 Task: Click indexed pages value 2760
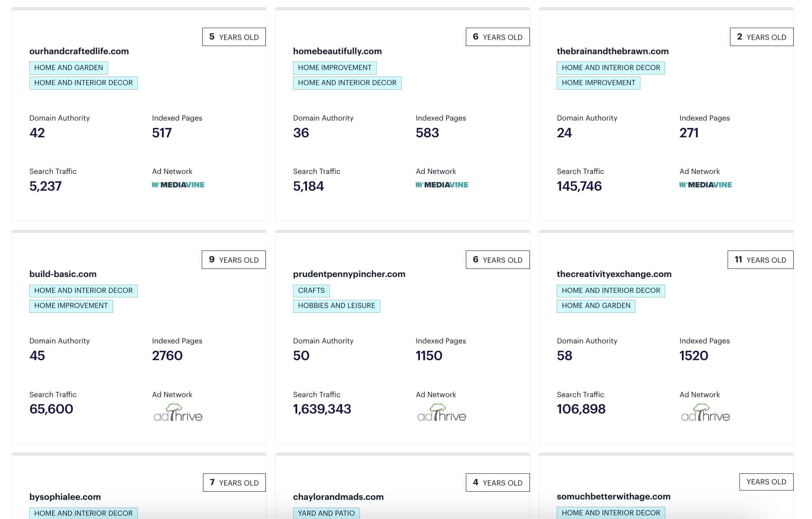click(x=167, y=356)
